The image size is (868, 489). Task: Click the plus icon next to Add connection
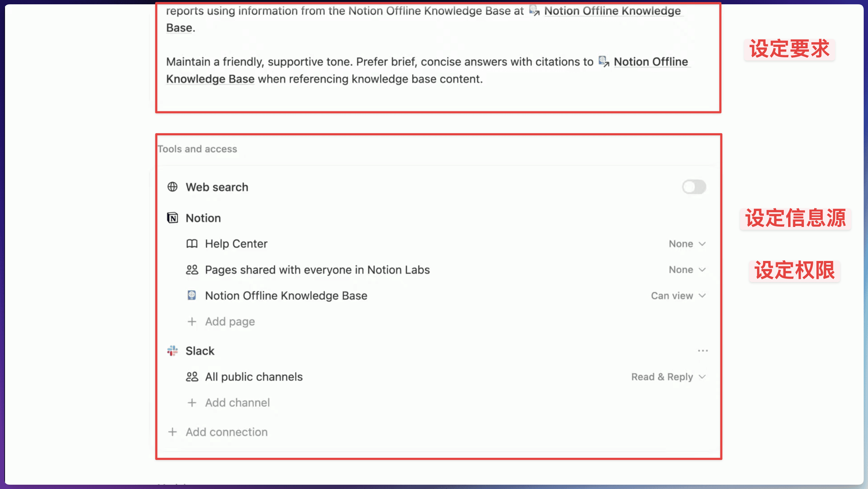tap(173, 432)
